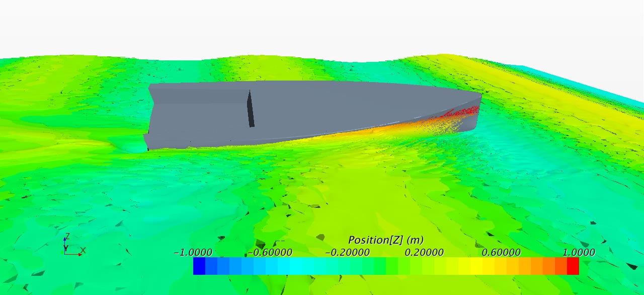
Task: Click the dark blue end of color bar
Action: point(199,266)
